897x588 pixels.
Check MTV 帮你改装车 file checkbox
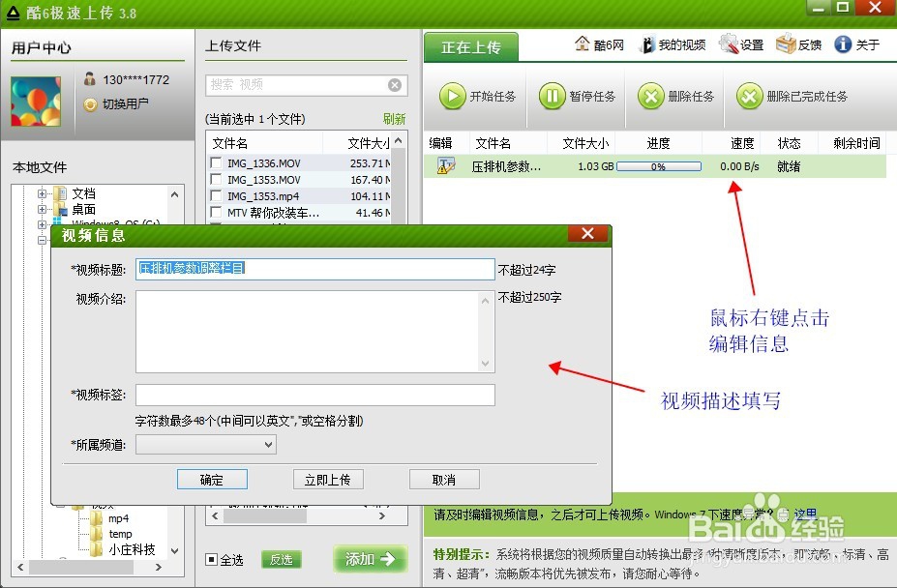216,213
